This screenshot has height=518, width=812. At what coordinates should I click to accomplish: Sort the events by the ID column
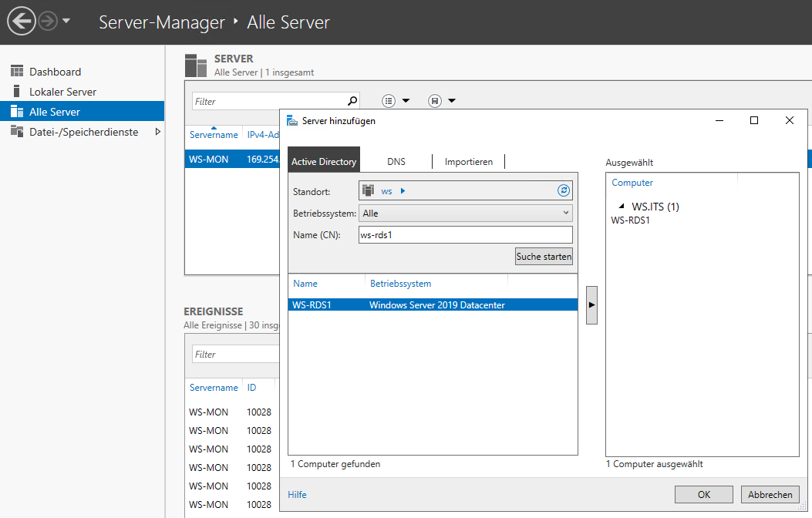click(251, 387)
